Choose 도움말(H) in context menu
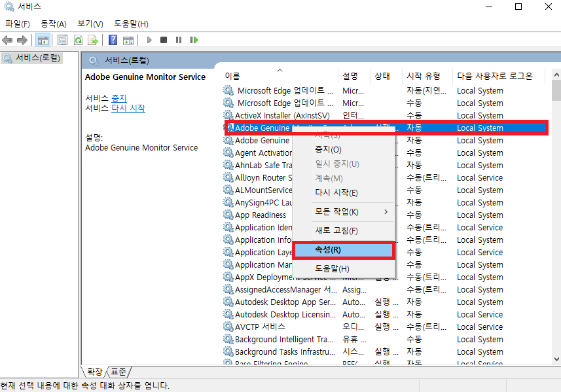Screen dimensions: 561x392 pyautogui.click(x=344, y=268)
